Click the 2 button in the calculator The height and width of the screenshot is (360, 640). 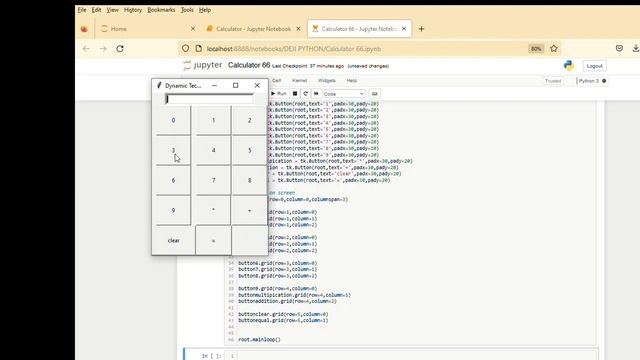pyautogui.click(x=249, y=120)
